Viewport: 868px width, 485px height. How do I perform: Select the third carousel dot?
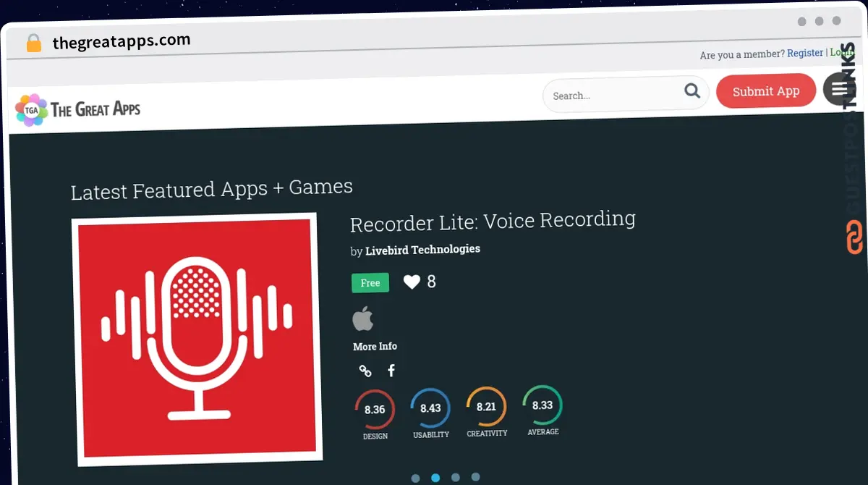point(455,477)
